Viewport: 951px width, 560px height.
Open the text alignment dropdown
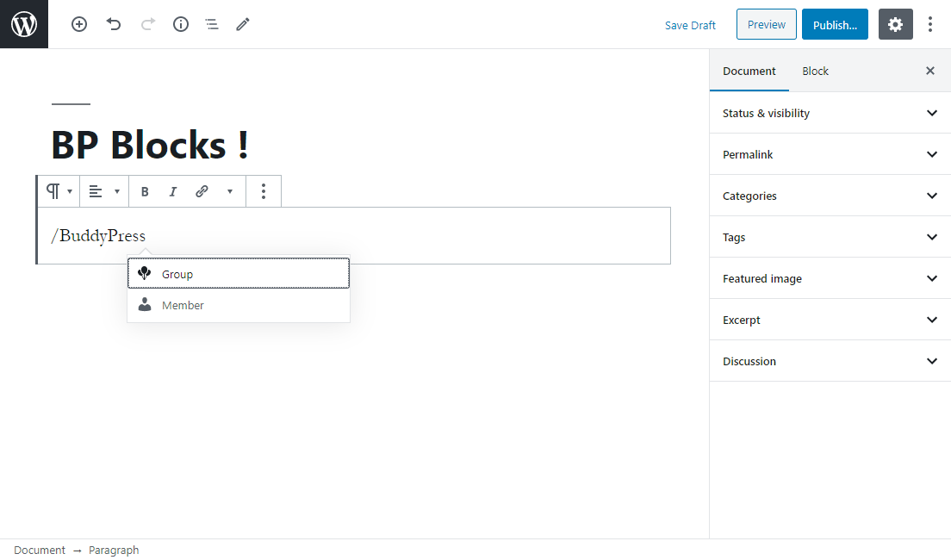[103, 191]
